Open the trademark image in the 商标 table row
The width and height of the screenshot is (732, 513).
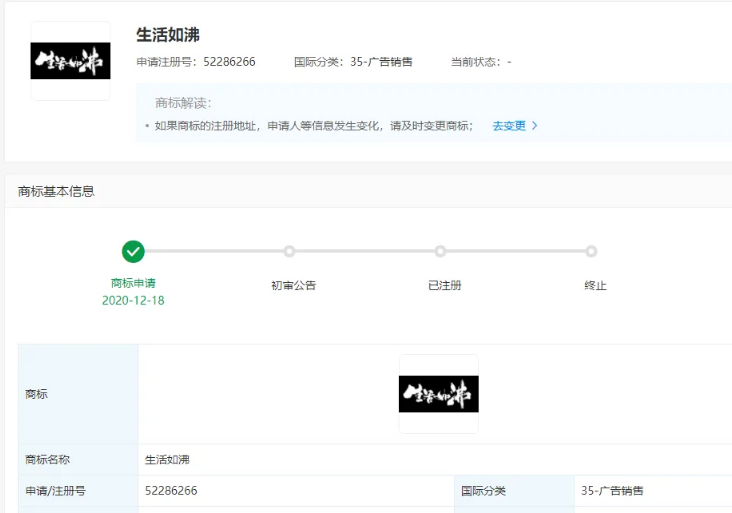click(438, 394)
